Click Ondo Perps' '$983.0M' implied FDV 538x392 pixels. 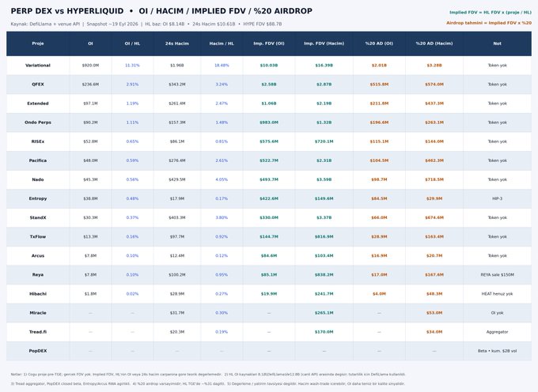[269, 122]
